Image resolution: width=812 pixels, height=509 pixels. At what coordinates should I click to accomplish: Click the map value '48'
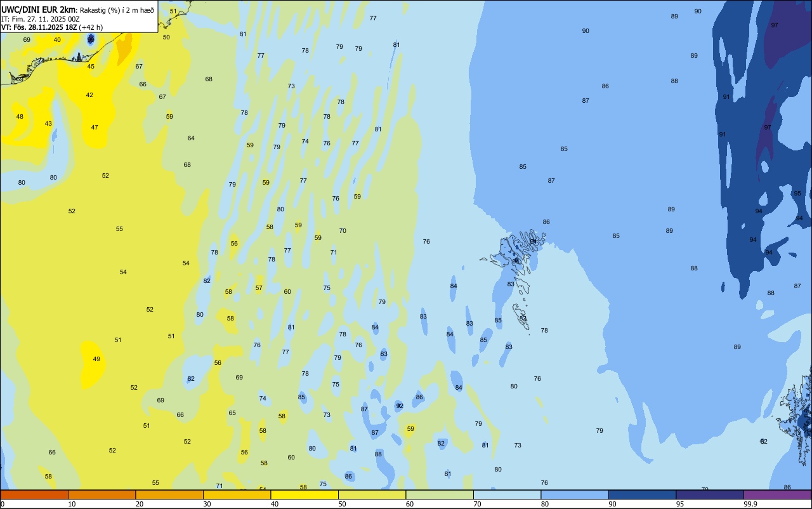tap(20, 117)
